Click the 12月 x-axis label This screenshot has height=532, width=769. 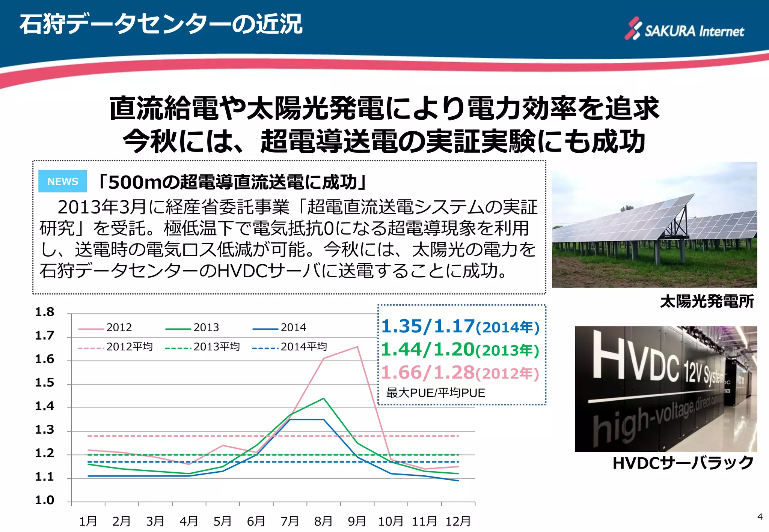458,521
